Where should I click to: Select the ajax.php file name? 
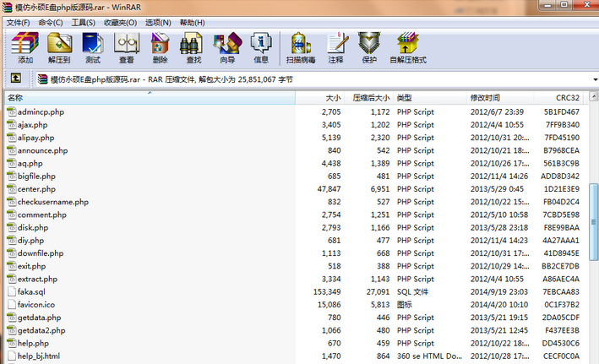[32, 125]
